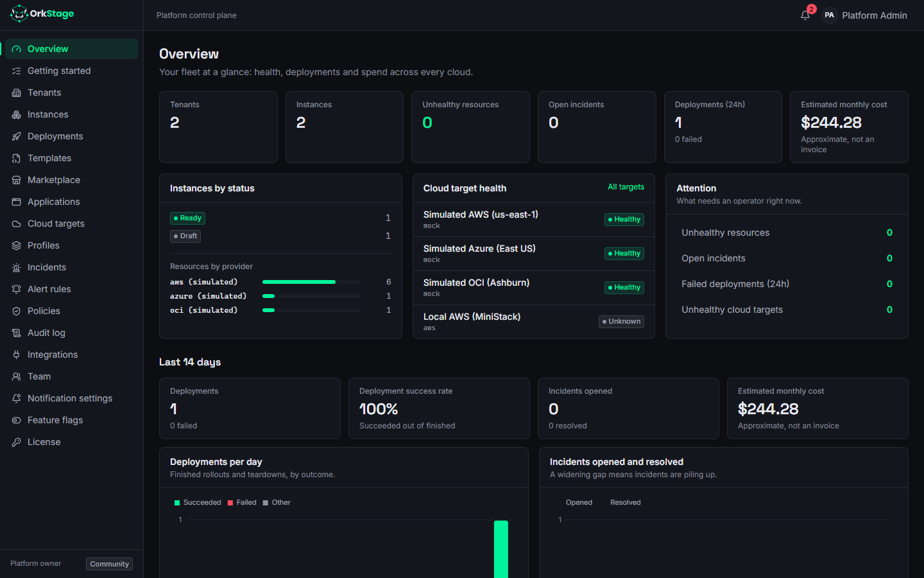Viewport: 924px width, 578px height.
Task: Click the Instances cubes icon
Action: (16, 114)
